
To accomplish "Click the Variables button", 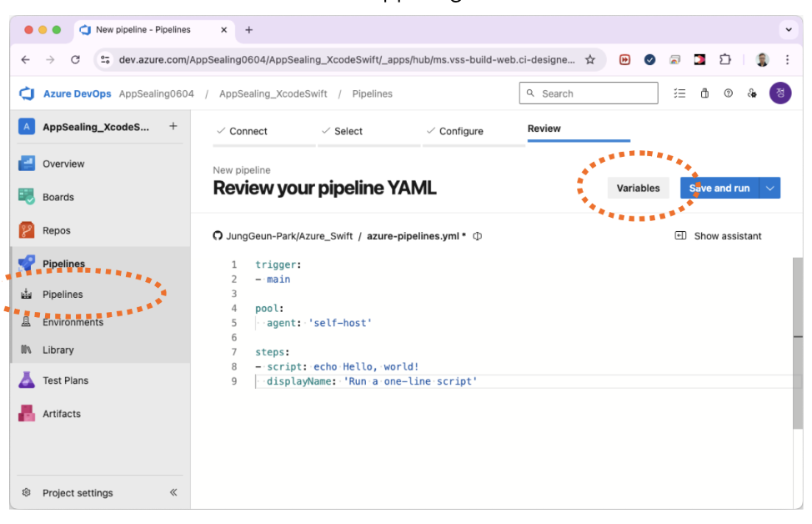I will point(638,189).
